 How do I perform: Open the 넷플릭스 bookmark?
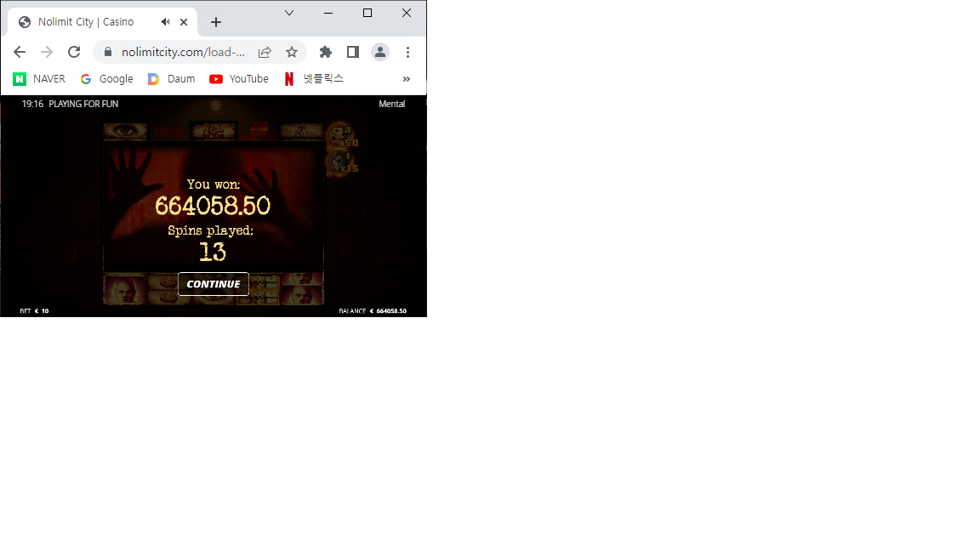point(314,79)
